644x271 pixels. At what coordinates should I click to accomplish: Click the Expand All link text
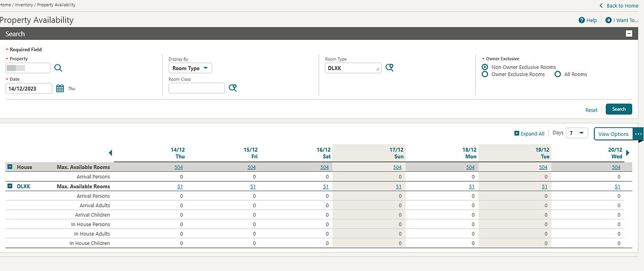point(532,133)
